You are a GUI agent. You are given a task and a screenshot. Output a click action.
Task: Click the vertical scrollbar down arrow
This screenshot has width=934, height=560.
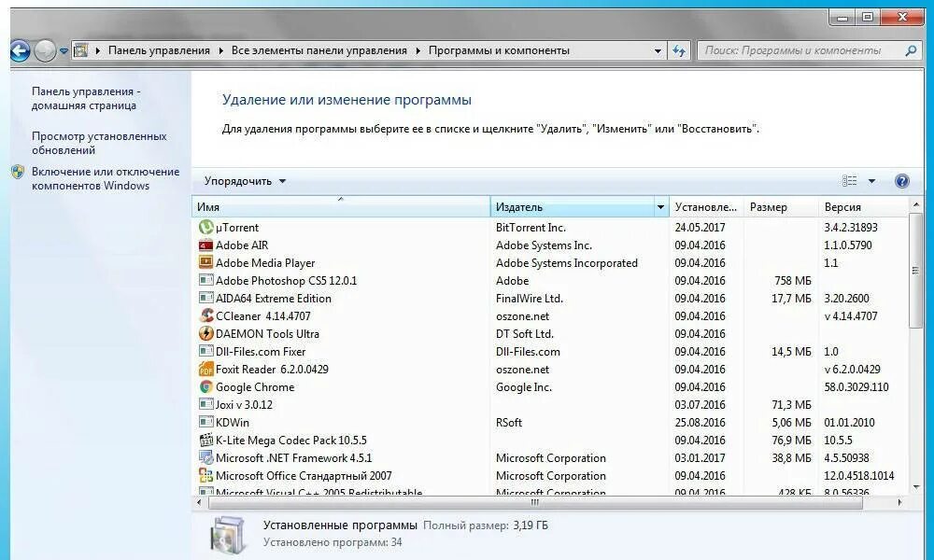pos(915,487)
